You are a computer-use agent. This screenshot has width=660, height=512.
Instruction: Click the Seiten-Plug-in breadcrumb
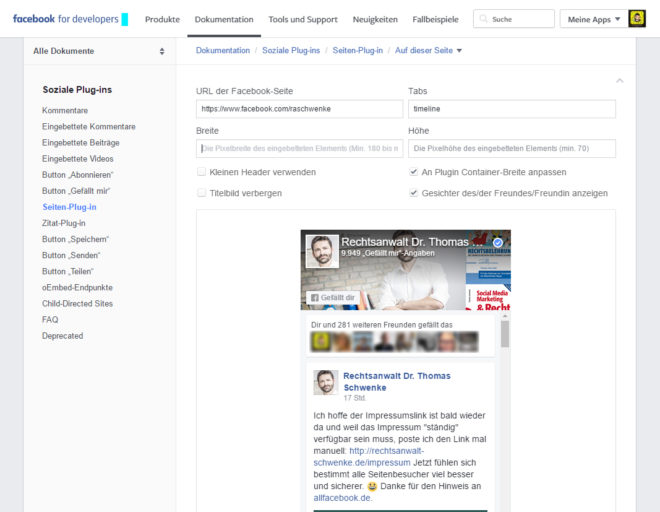tap(358, 51)
